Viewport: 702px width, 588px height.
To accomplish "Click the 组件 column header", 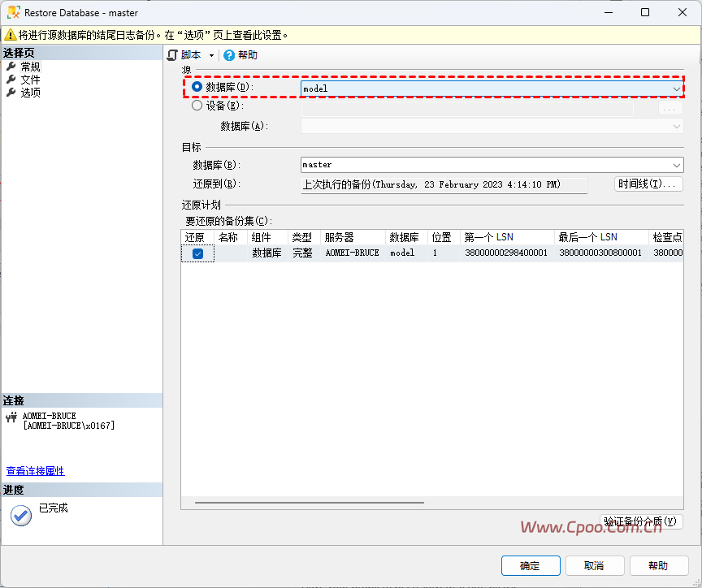I will click(x=267, y=237).
